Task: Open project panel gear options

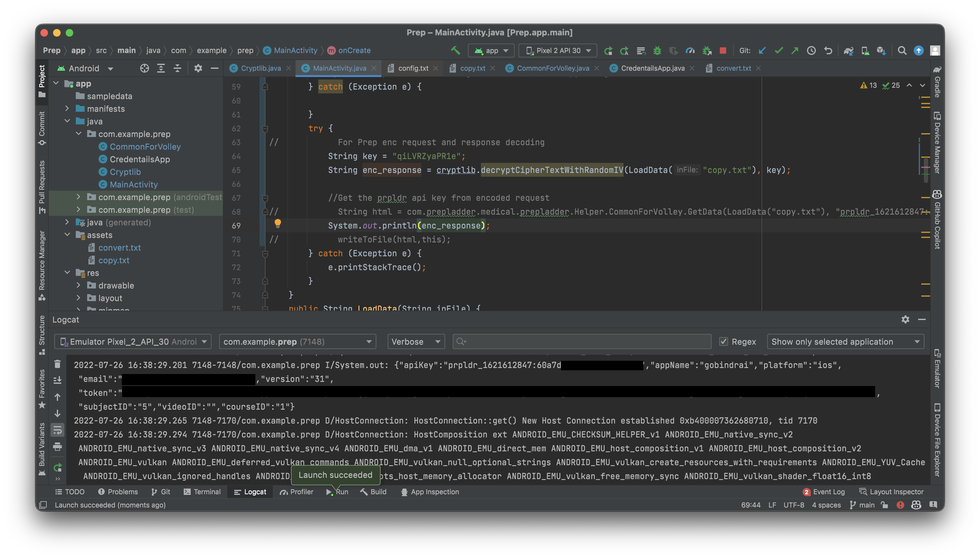Action: (198, 68)
